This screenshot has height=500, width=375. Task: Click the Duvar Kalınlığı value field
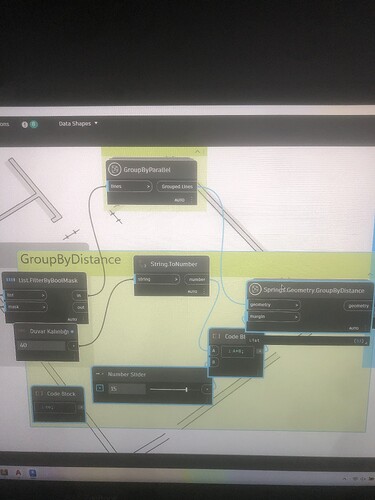42,346
